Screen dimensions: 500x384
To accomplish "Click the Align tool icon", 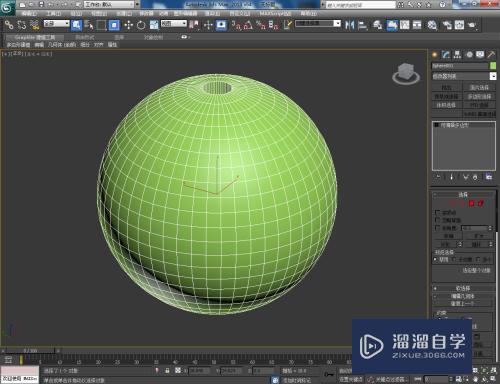I will 362,25.
